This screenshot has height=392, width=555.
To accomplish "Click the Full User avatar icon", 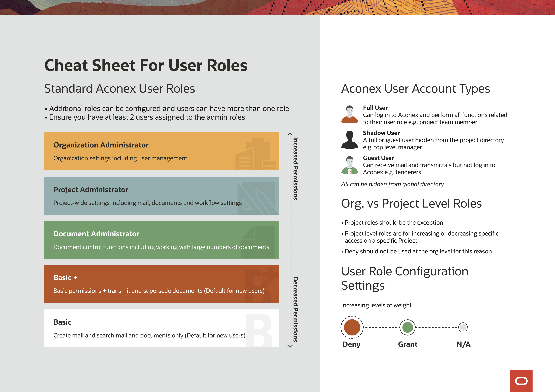I will (x=349, y=114).
